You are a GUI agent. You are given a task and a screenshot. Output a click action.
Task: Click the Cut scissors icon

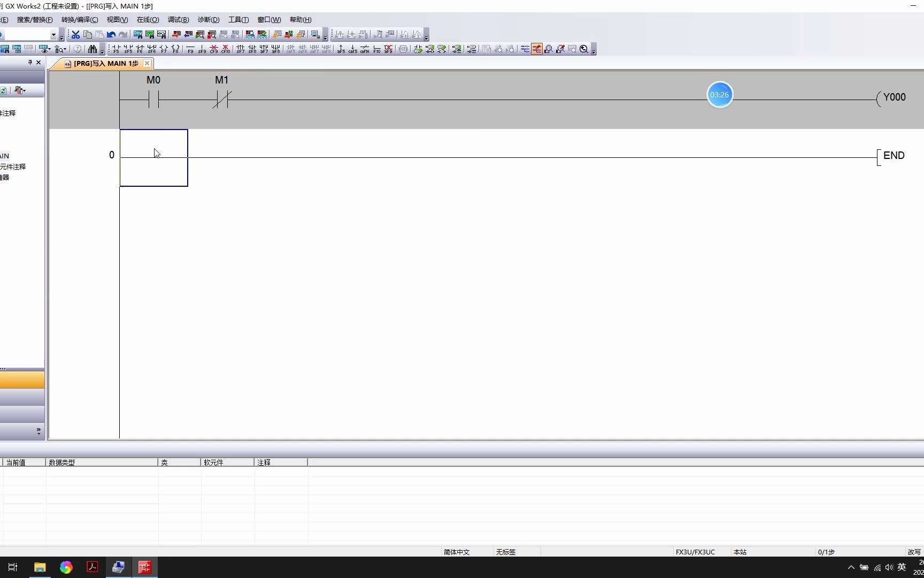(75, 34)
